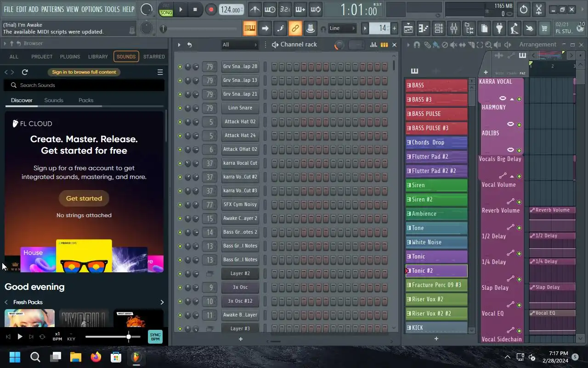This screenshot has width=588, height=368.
Task: Select the playlist draw pencil tool
Action: tap(427, 45)
